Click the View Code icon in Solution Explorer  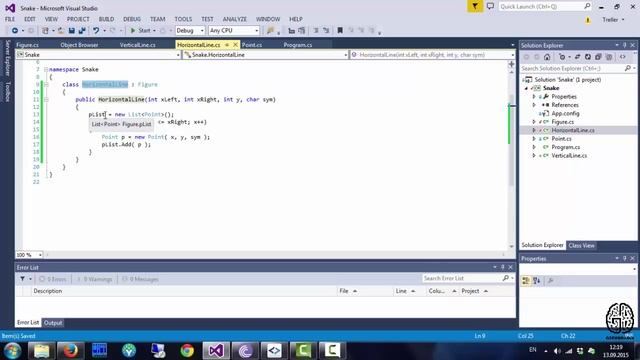pos(622,57)
